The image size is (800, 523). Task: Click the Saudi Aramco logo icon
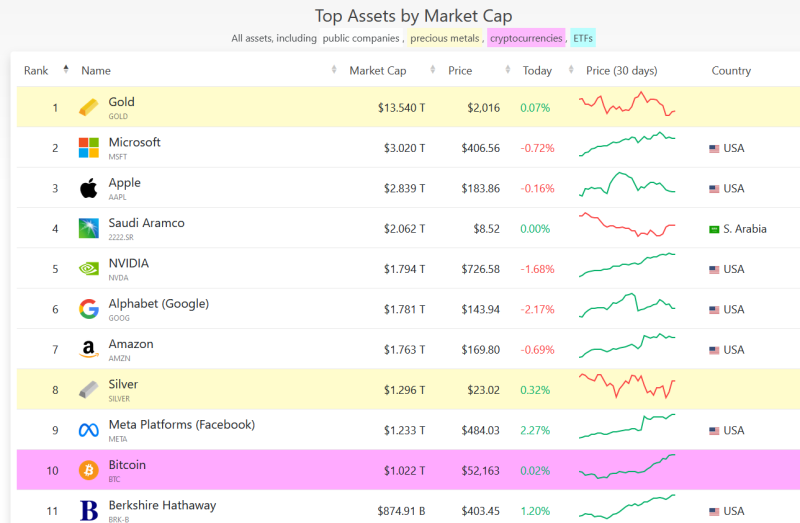[88, 229]
